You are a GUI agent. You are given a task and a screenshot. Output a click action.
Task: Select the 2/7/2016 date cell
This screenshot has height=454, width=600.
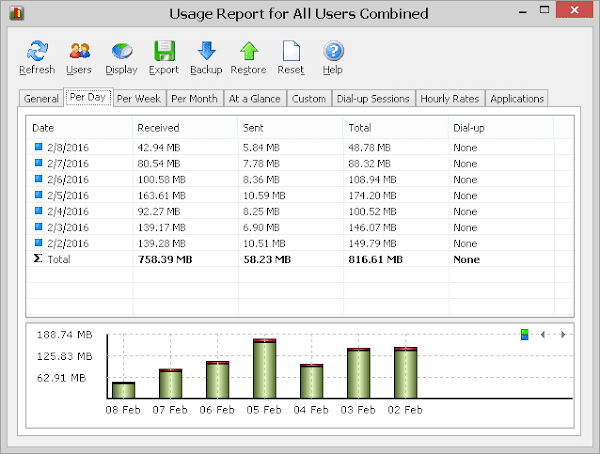coord(68,163)
